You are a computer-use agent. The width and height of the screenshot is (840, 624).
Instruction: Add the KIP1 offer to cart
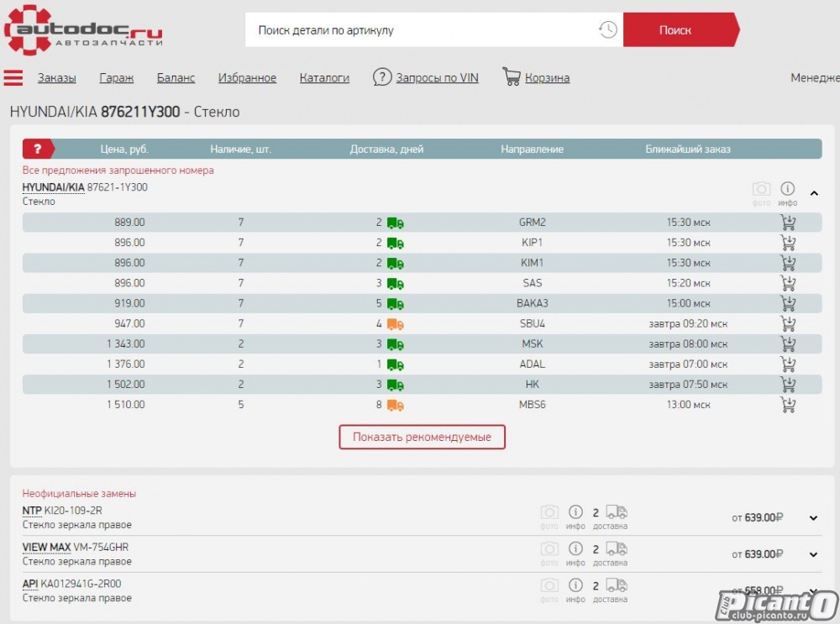tap(788, 243)
